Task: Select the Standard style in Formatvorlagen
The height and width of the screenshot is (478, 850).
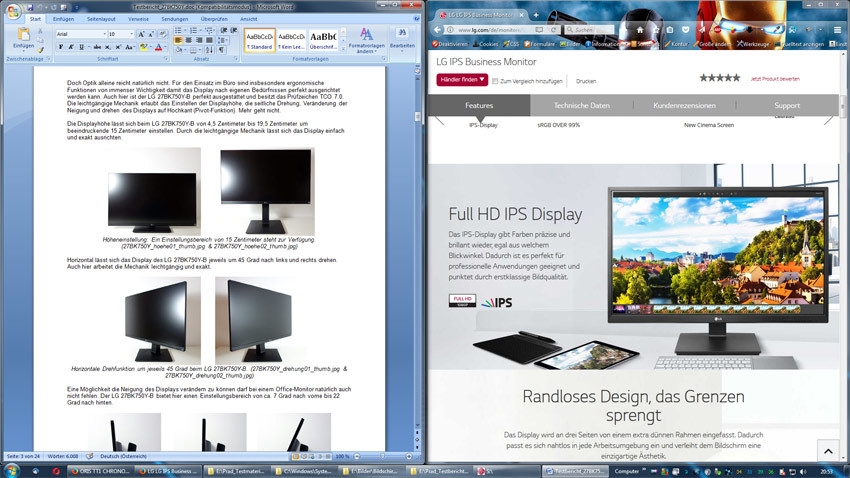Action: [x=260, y=40]
